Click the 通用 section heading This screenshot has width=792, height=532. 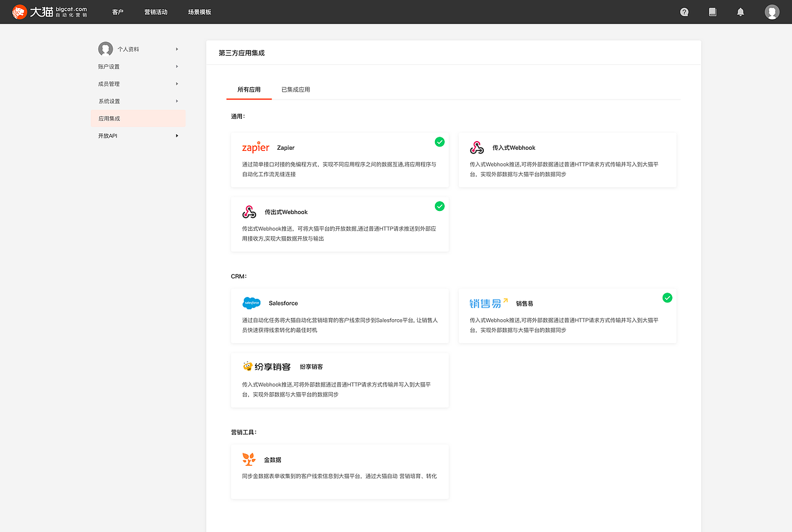click(238, 116)
